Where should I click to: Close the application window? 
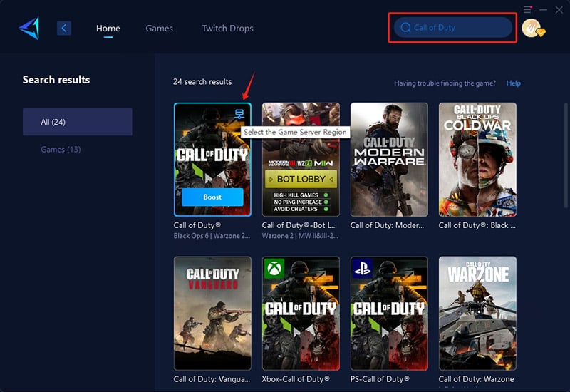tap(559, 10)
